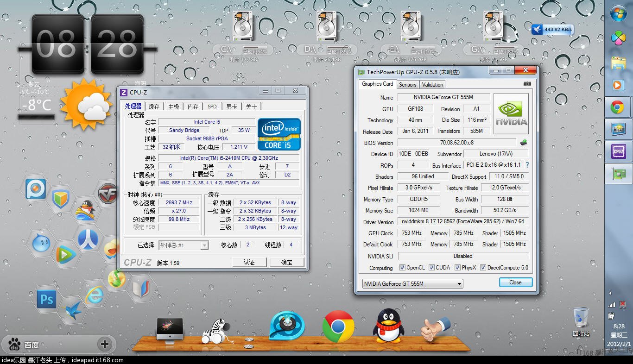Image resolution: width=633 pixels, height=364 pixels.
Task: Open the computer monitor dock icon
Action: (x=170, y=329)
